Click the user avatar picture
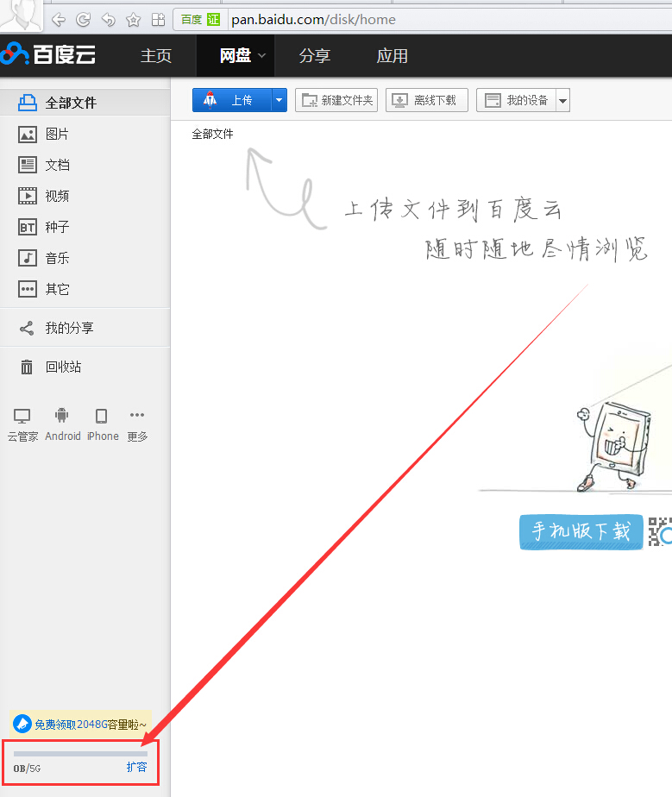 [x=21, y=16]
